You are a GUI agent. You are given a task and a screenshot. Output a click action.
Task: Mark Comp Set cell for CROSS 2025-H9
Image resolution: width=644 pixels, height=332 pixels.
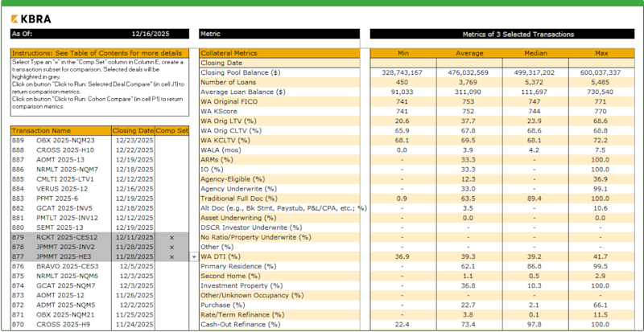pyautogui.click(x=171, y=325)
